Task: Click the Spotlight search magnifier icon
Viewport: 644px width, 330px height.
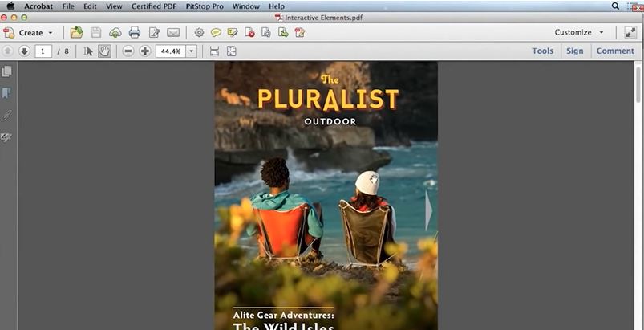Action: point(615,6)
